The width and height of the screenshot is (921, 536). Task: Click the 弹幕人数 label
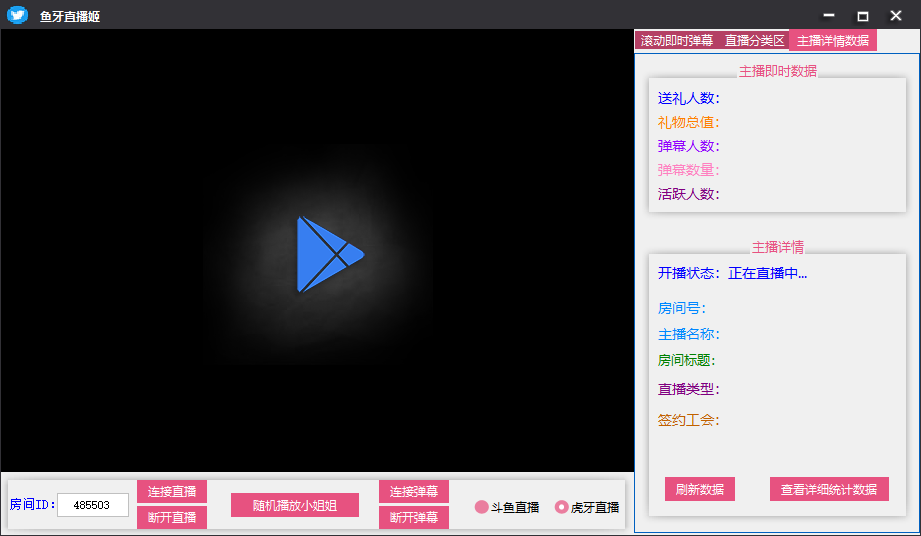pos(688,146)
